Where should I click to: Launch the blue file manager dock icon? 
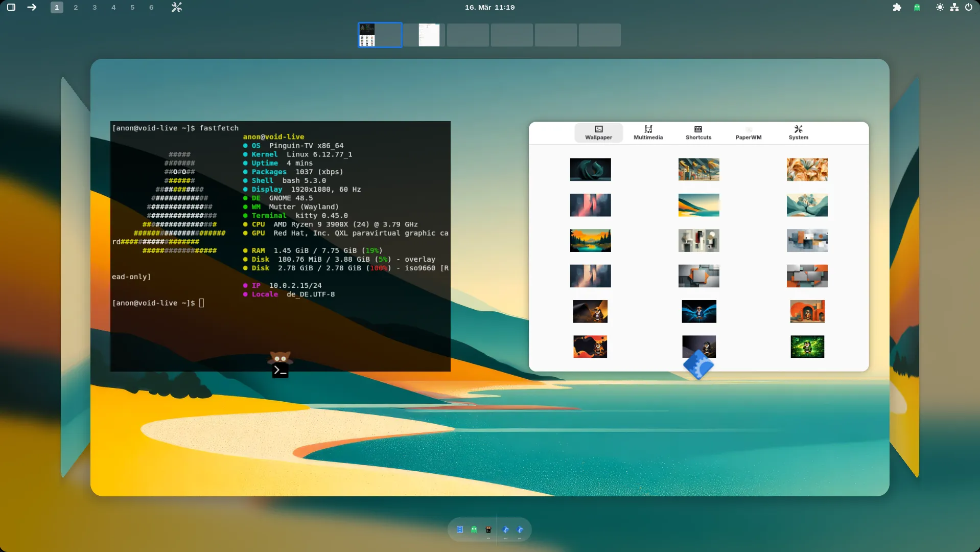(x=460, y=530)
